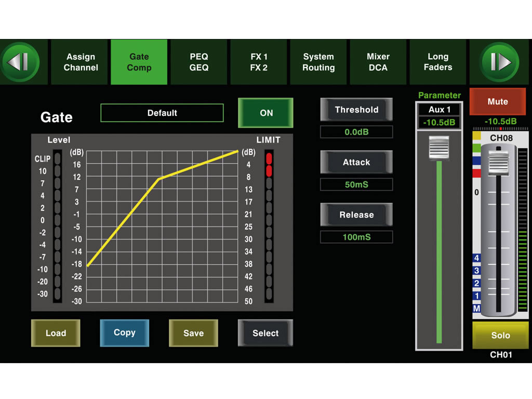Open the Assign Channel tab
Viewport: 532px width, 399px height.
click(x=81, y=62)
